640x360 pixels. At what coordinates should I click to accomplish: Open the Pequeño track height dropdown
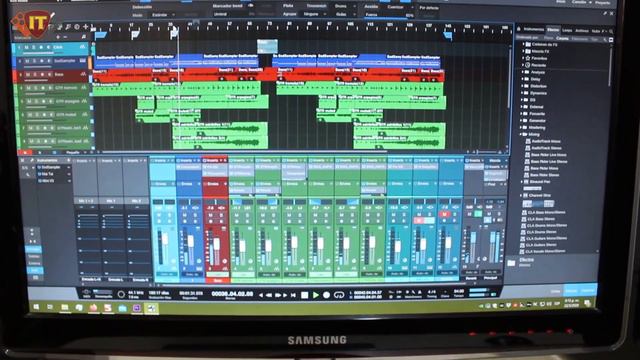point(76,153)
